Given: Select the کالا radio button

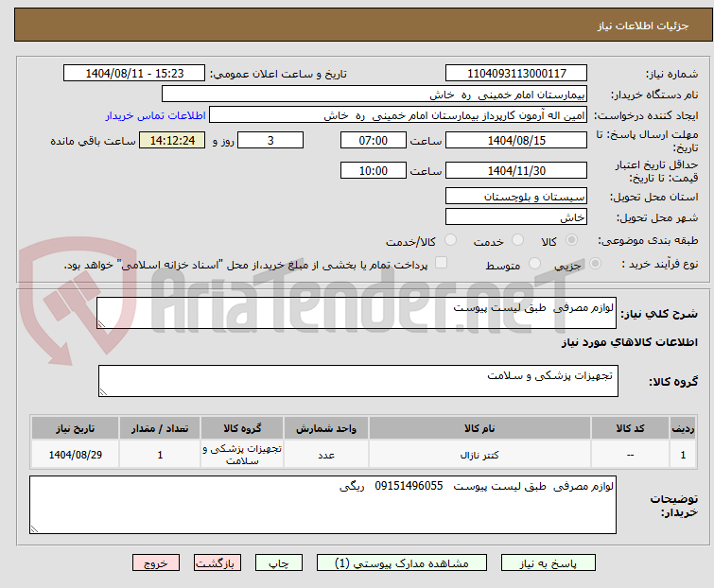Looking at the screenshot, I should [571, 240].
